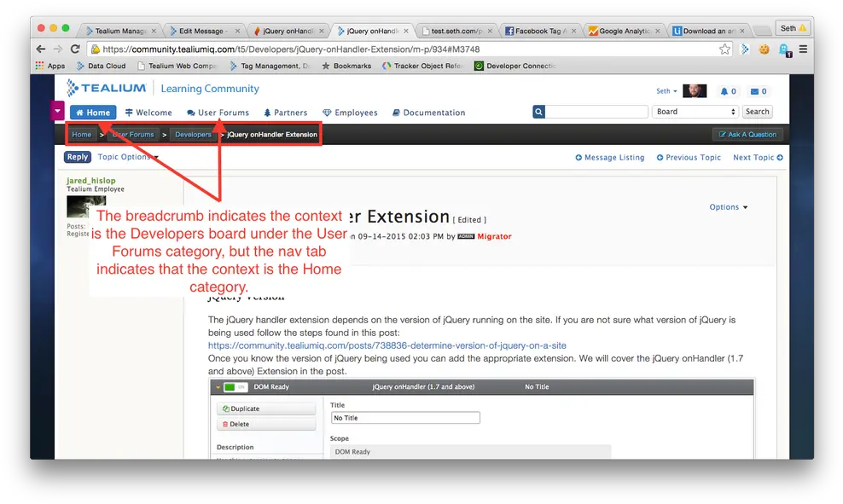The image size is (843, 504).
Task: Close the test.seth.com tab
Action: pos(490,32)
